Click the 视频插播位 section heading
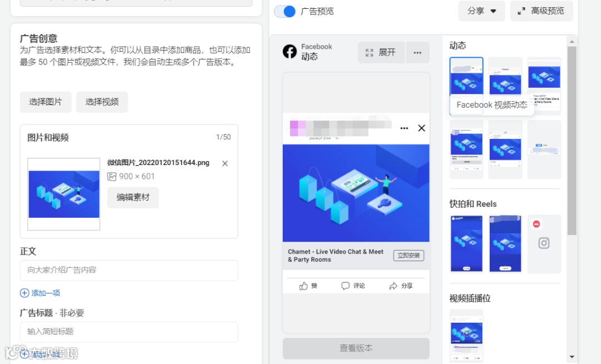Viewport: 601px width, 364px height. click(470, 298)
